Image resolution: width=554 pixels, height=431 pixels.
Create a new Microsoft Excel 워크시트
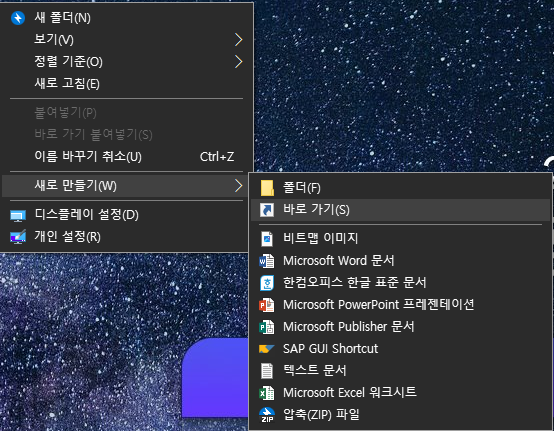(x=401, y=392)
